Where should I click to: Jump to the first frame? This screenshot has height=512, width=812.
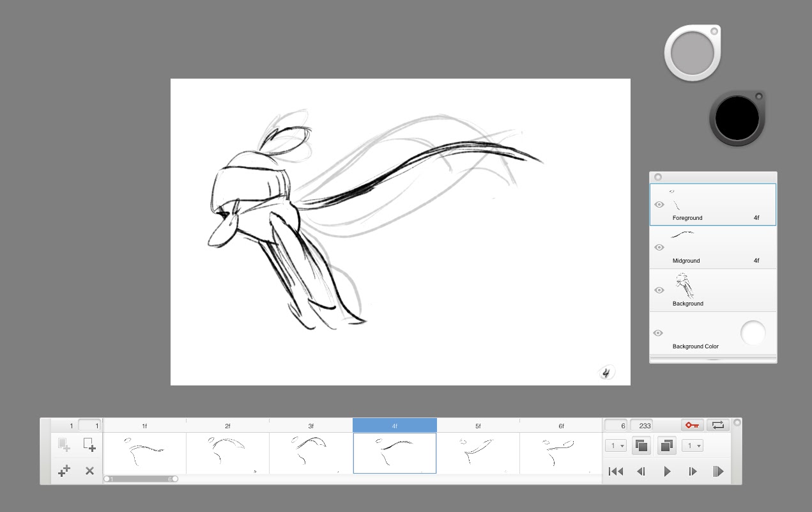coord(616,471)
